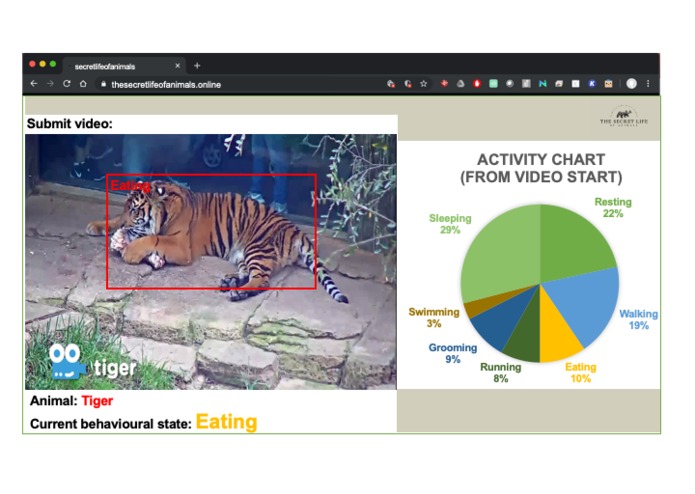
Task: Bookmark this page with the star icon
Action: (424, 84)
